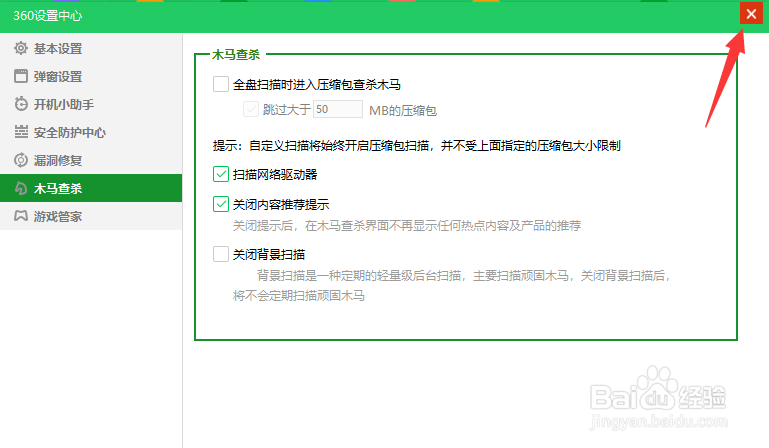
Task: Uncheck 关闭内容推荐提示 checkbox
Action: tap(221, 204)
